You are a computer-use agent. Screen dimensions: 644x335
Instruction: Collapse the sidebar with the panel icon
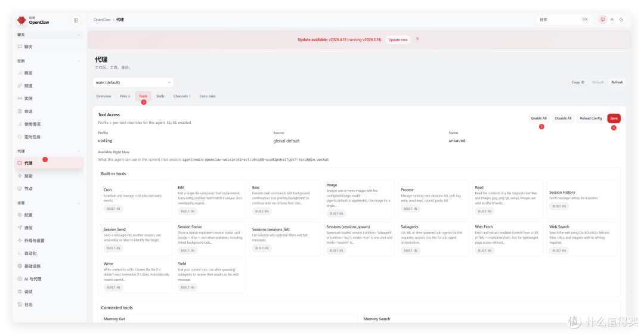click(x=76, y=20)
